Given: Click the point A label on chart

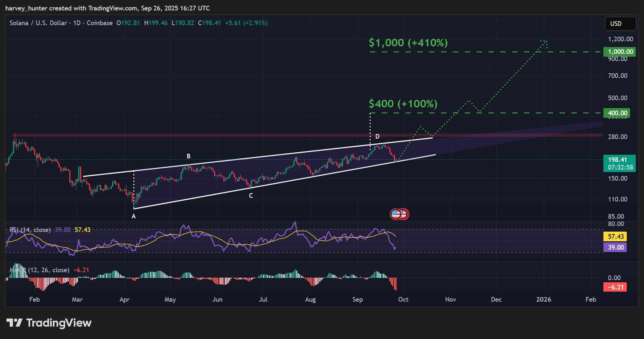Looking at the screenshot, I should [x=134, y=216].
